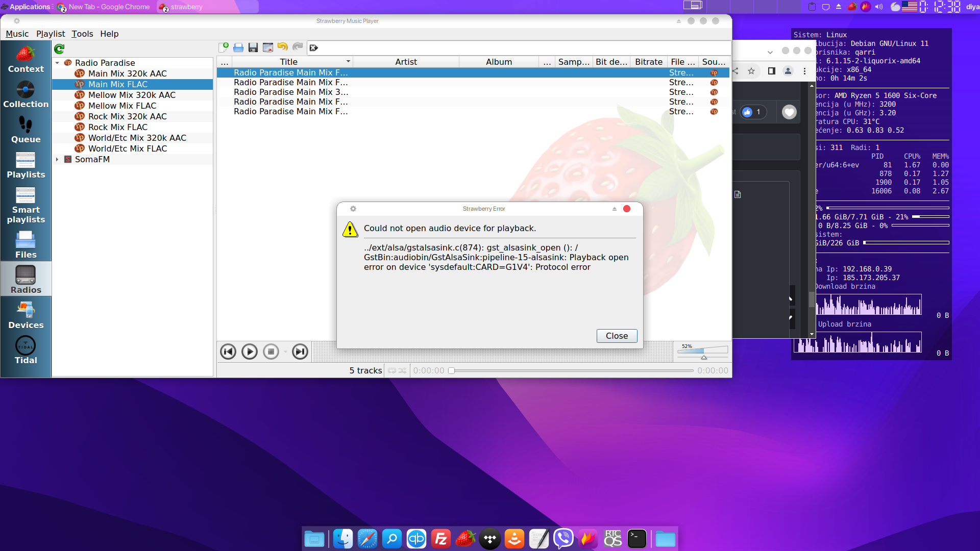
Task: Open the Help menu
Action: pos(109,34)
